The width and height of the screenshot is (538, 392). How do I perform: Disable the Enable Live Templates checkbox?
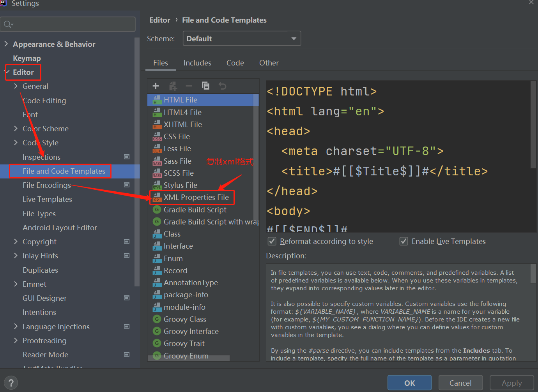(403, 241)
